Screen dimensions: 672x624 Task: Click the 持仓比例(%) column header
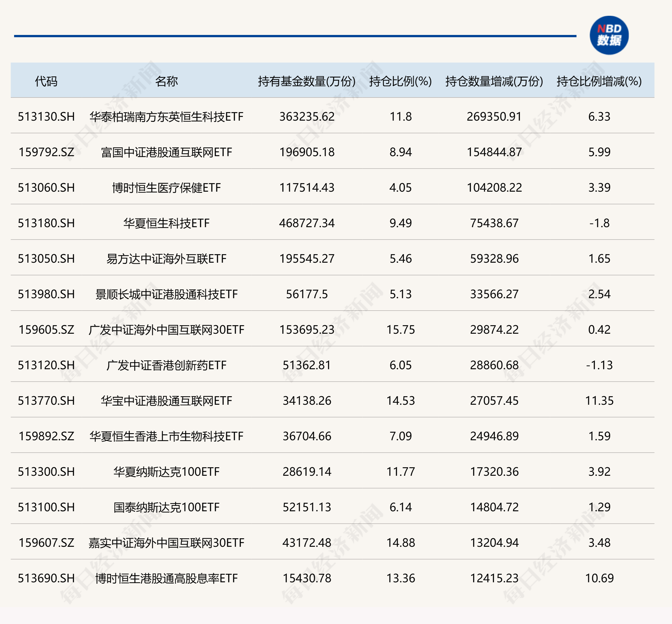[x=401, y=81]
